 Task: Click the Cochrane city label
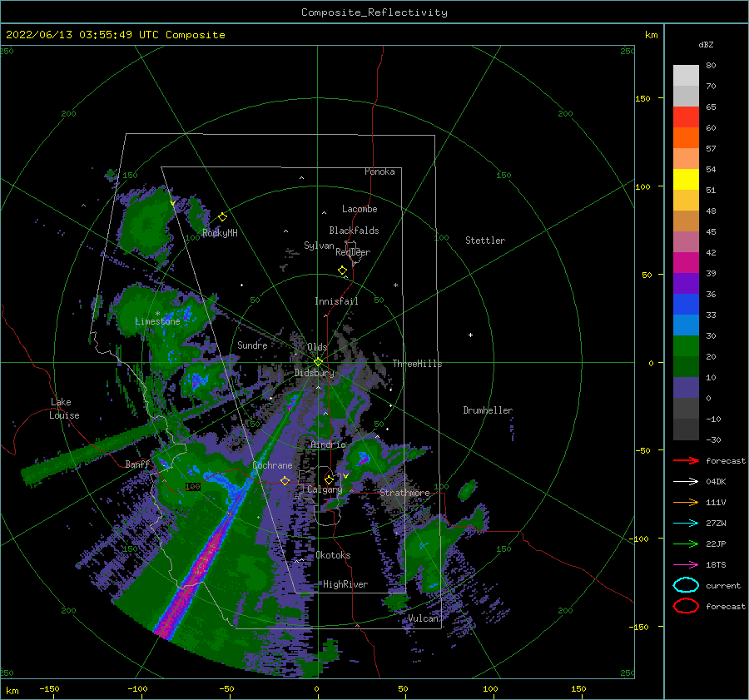click(272, 465)
